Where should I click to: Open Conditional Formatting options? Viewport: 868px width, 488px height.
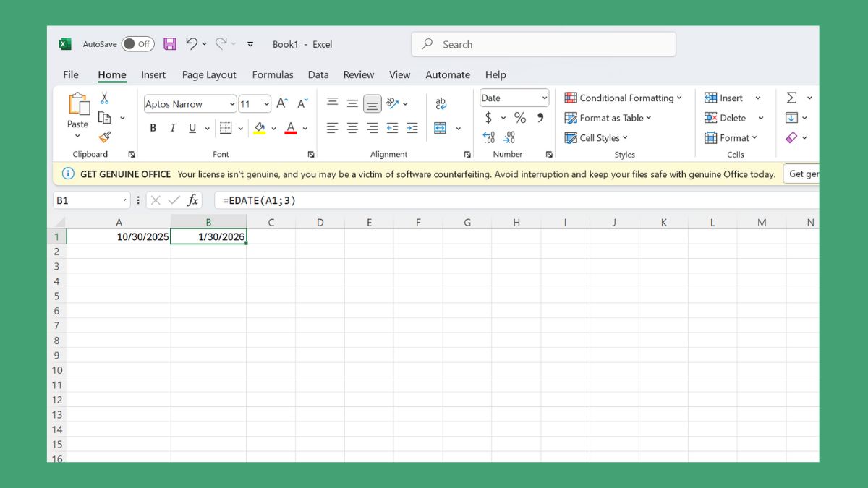(x=624, y=98)
